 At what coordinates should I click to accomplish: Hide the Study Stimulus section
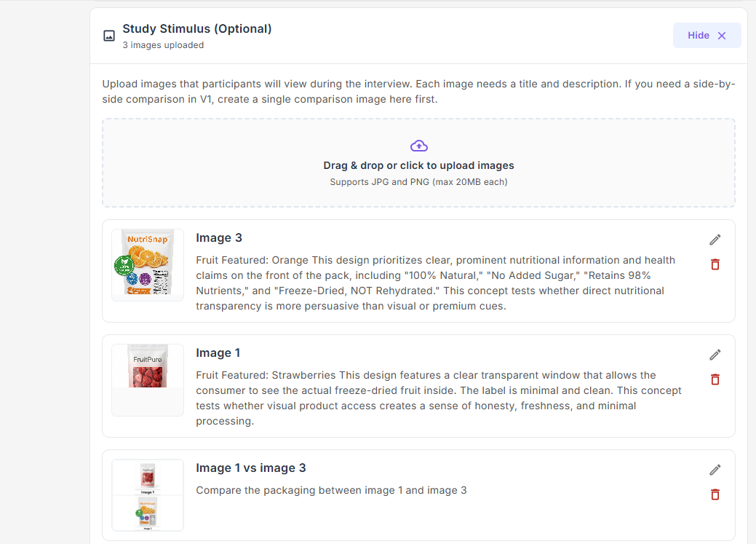pyautogui.click(x=707, y=36)
